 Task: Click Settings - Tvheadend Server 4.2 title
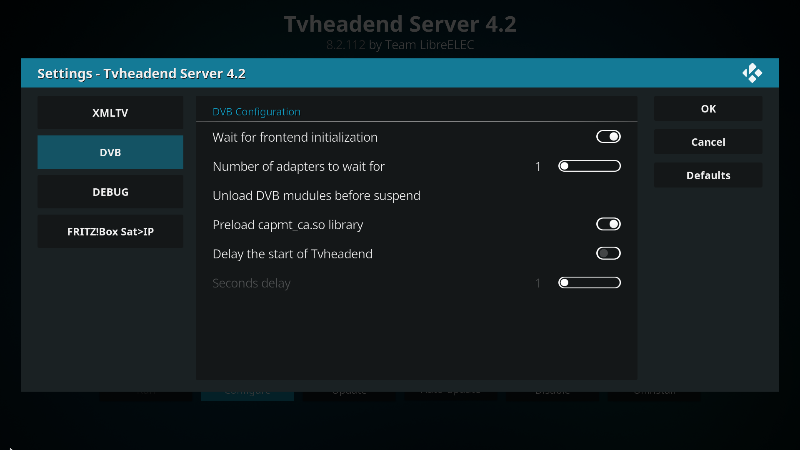[x=141, y=73]
